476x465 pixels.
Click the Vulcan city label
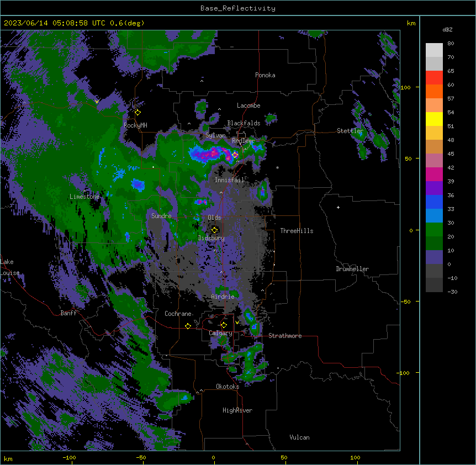tap(299, 437)
